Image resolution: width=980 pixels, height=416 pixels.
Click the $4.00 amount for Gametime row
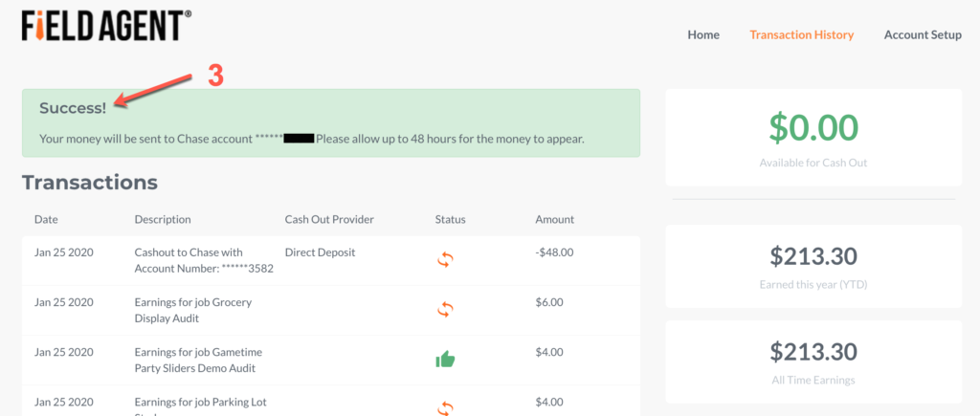coord(549,352)
